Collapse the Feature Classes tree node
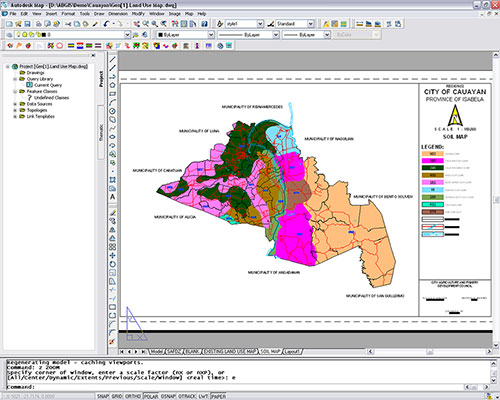 [x=15, y=91]
